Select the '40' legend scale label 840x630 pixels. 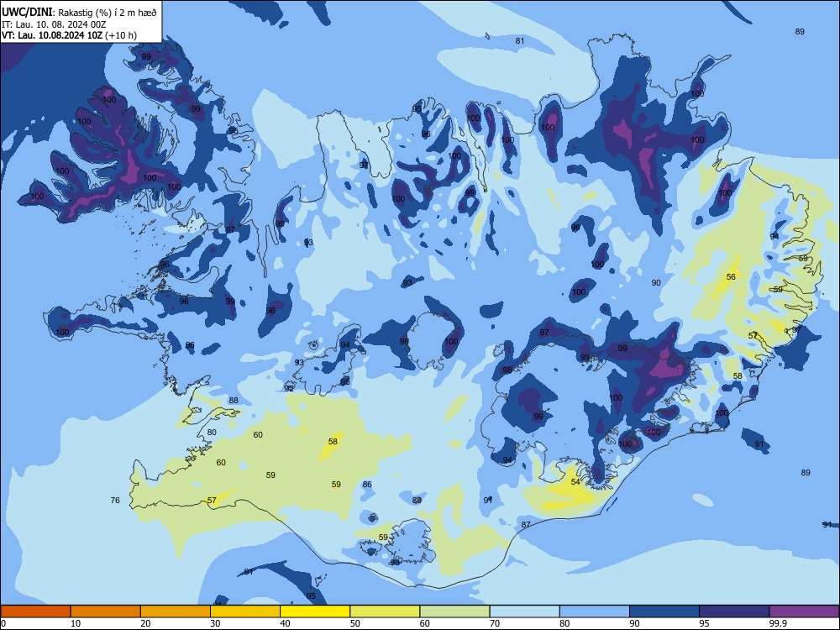(x=286, y=623)
